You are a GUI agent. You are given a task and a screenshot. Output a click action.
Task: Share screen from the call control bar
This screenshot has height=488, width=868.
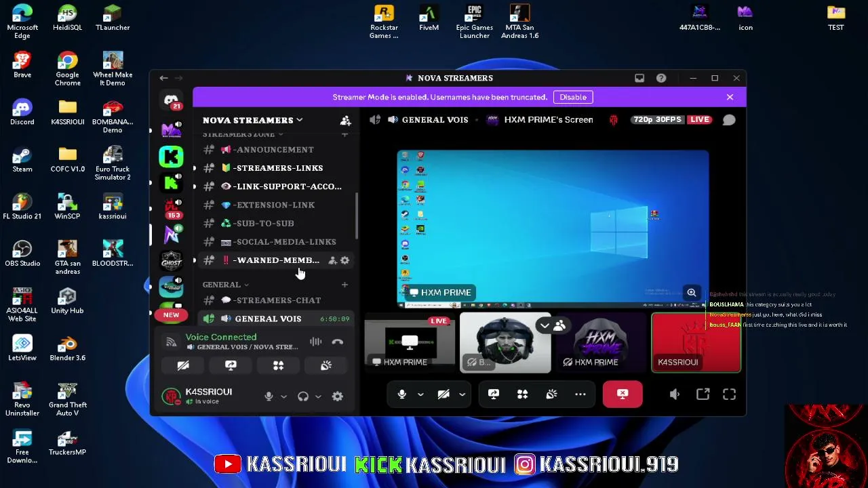tap(494, 394)
